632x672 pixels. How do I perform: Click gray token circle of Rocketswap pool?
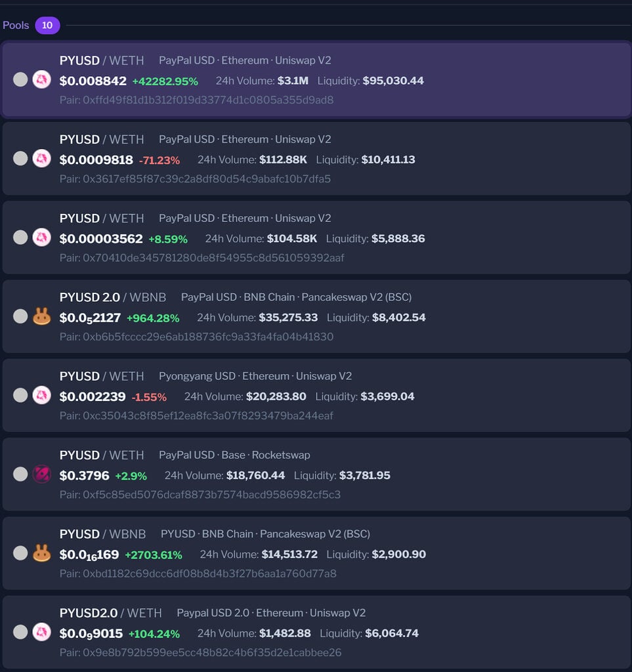tap(20, 474)
